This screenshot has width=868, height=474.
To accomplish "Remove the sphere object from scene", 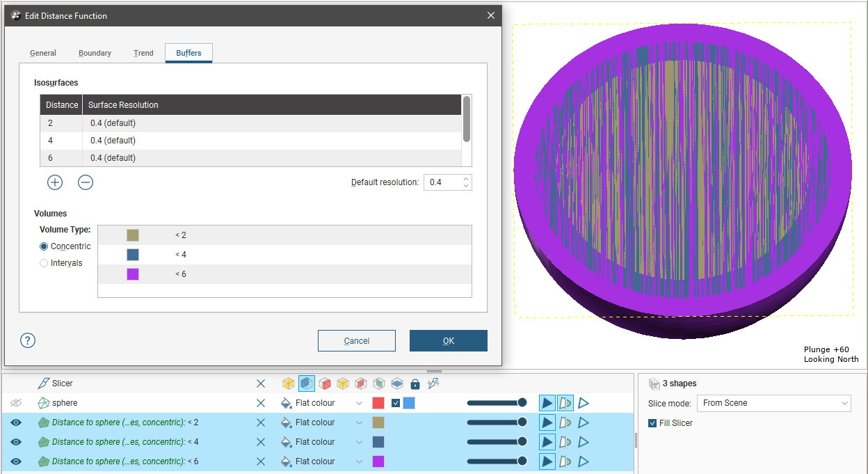I will 261,403.
